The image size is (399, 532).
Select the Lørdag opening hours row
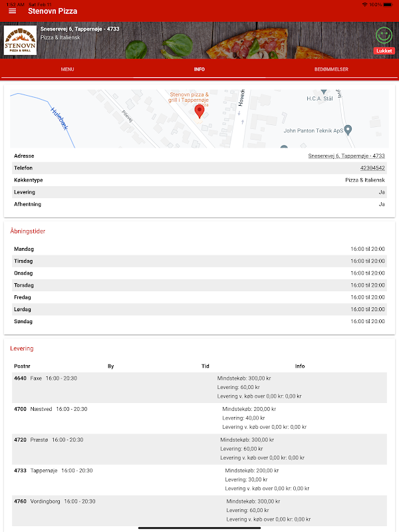click(x=199, y=309)
